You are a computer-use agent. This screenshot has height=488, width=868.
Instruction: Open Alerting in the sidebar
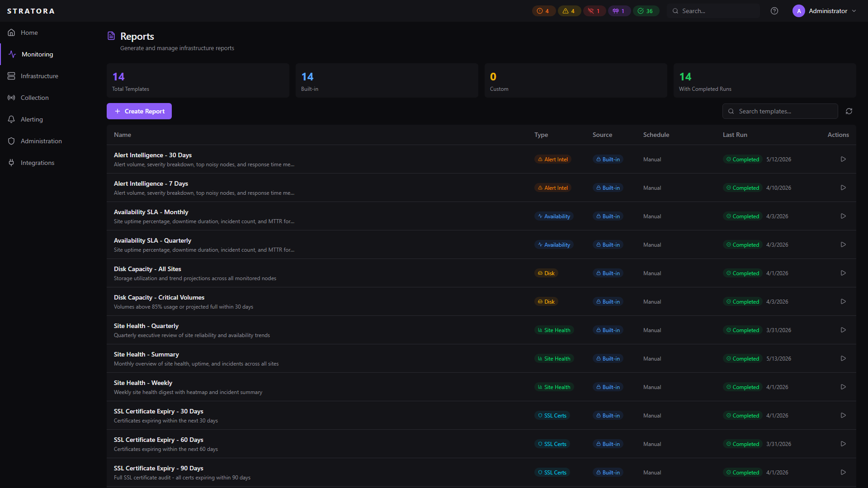(50, 119)
